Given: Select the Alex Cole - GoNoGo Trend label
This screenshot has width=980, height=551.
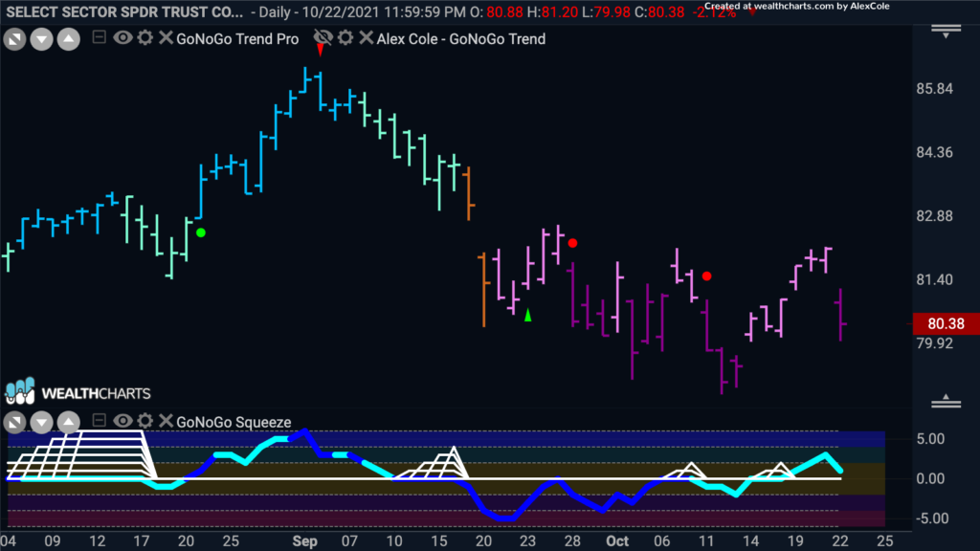Looking at the screenshot, I should pos(461,38).
